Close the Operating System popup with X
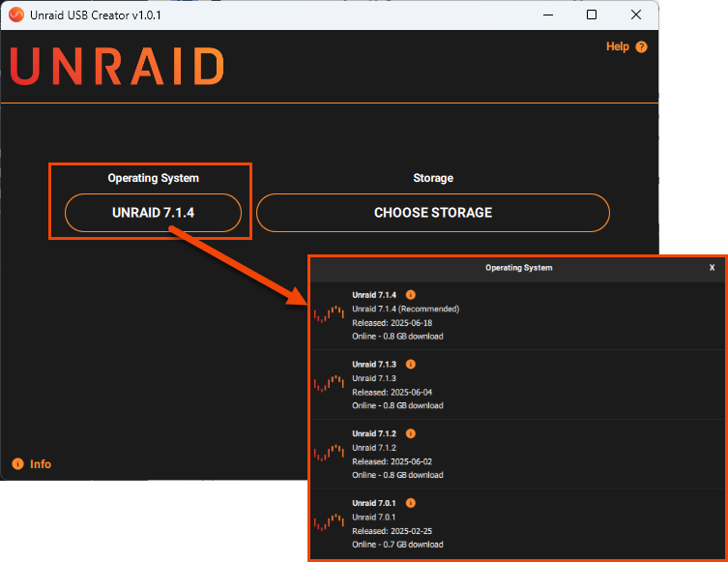Image resolution: width=728 pixels, height=562 pixels. click(x=712, y=267)
